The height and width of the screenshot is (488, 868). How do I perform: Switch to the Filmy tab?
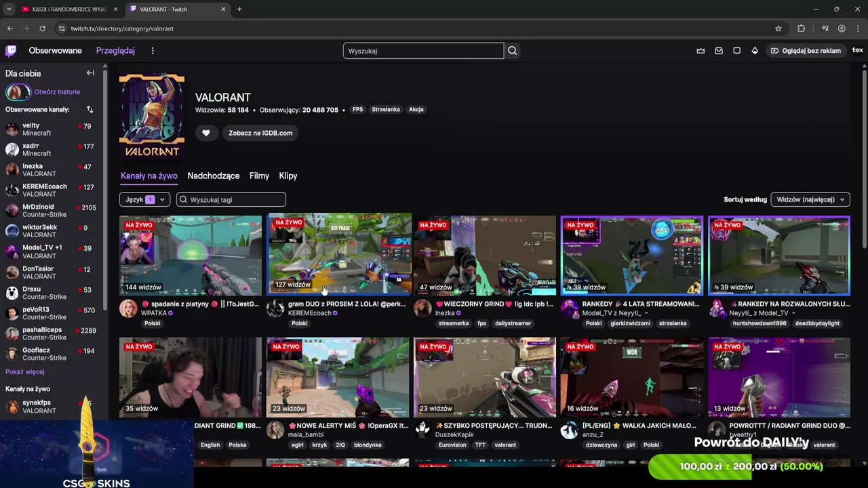pyautogui.click(x=259, y=176)
